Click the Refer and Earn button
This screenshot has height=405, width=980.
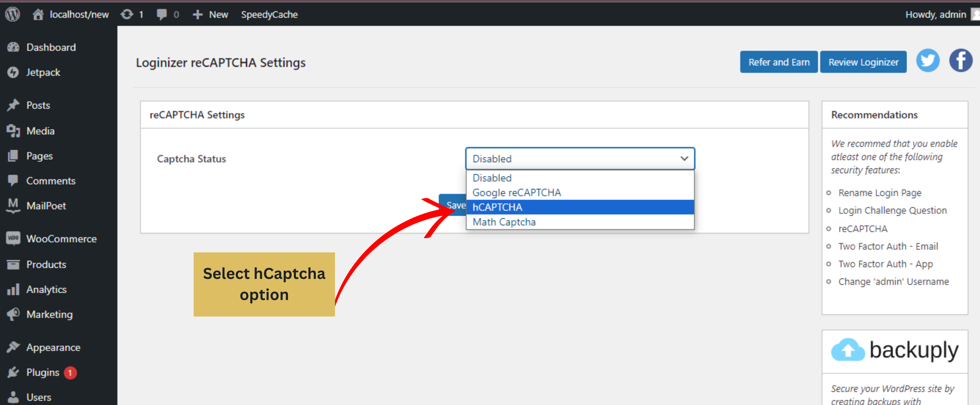[778, 62]
